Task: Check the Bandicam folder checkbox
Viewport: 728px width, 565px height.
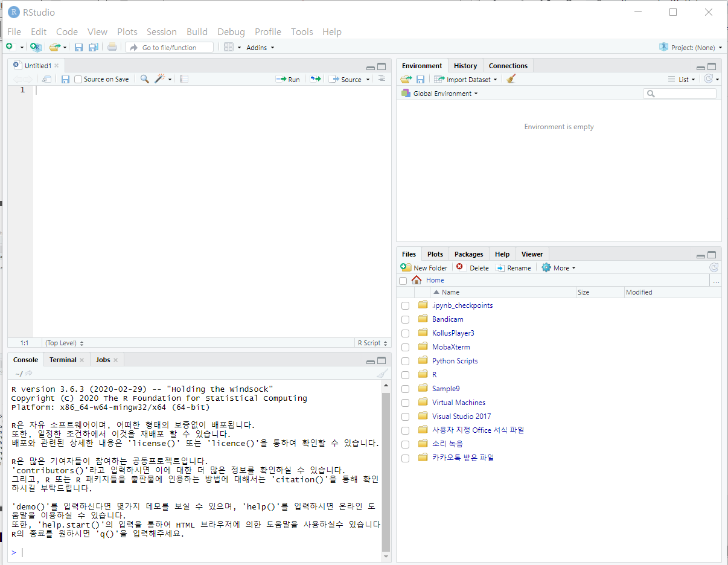Action: (406, 319)
